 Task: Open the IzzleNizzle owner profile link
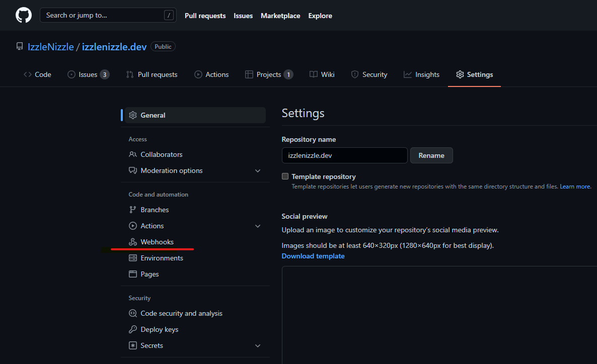pos(51,47)
